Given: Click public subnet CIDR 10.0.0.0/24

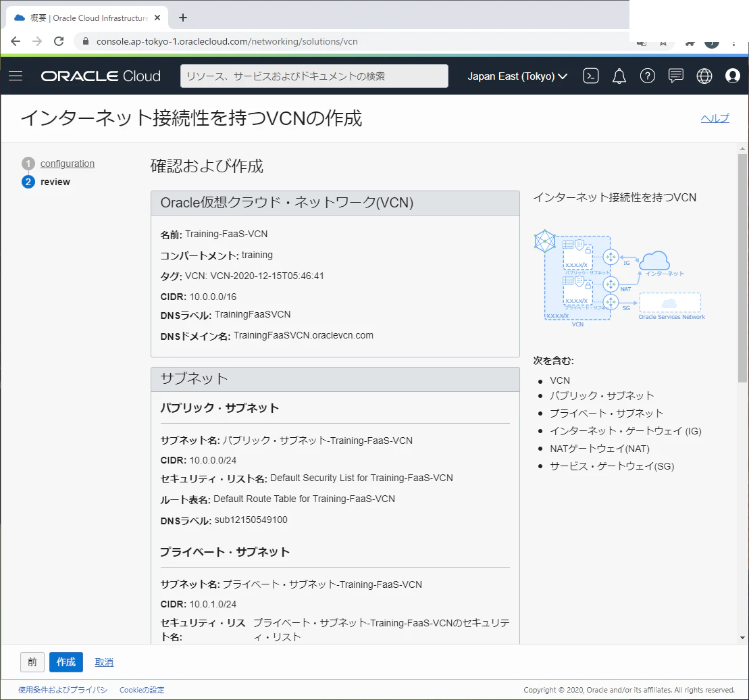Looking at the screenshot, I should (213, 460).
